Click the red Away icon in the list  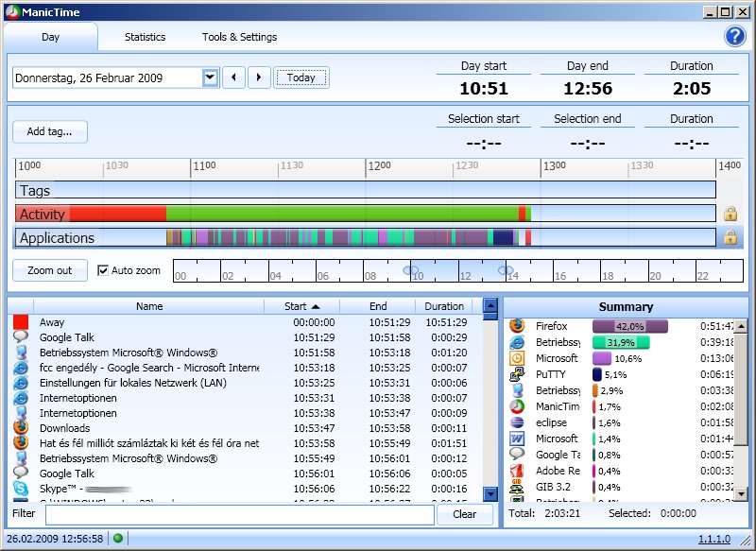(x=21, y=322)
